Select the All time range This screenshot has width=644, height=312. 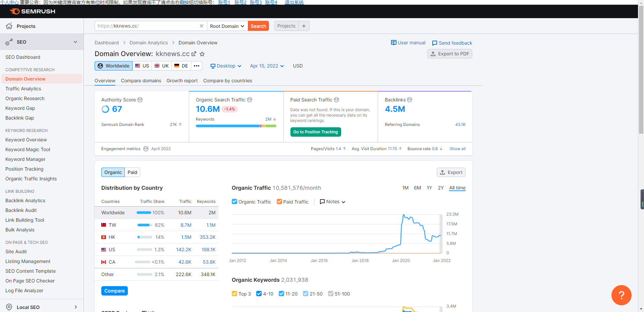tap(457, 188)
